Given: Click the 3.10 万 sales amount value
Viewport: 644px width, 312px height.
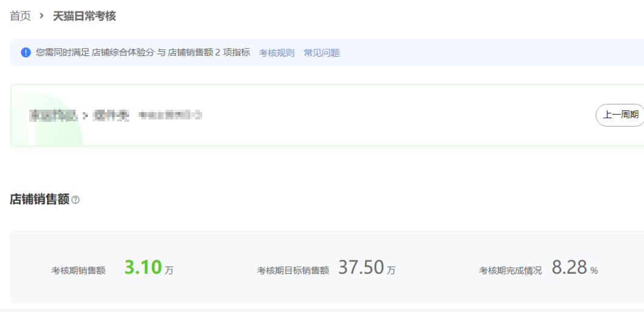Looking at the screenshot, I should point(149,268).
